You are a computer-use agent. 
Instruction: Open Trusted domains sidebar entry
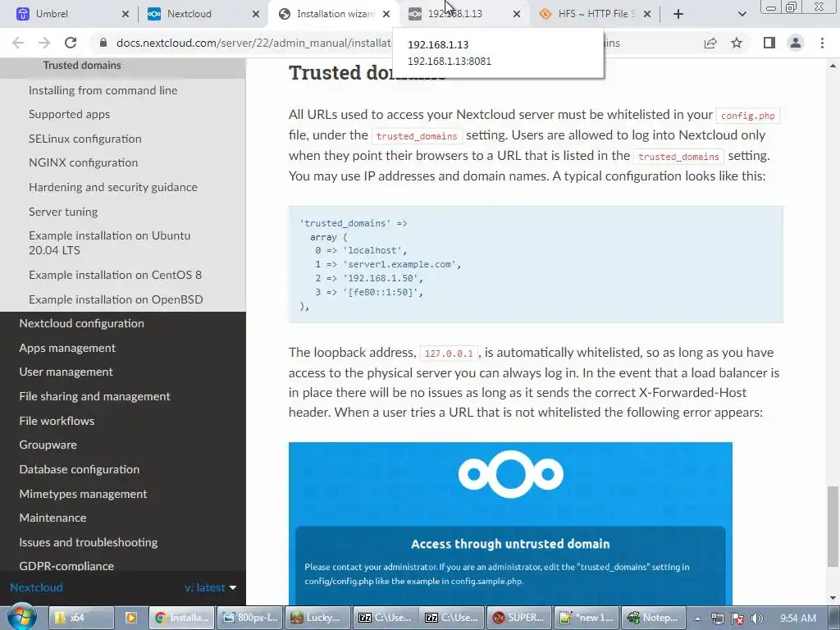(x=82, y=66)
